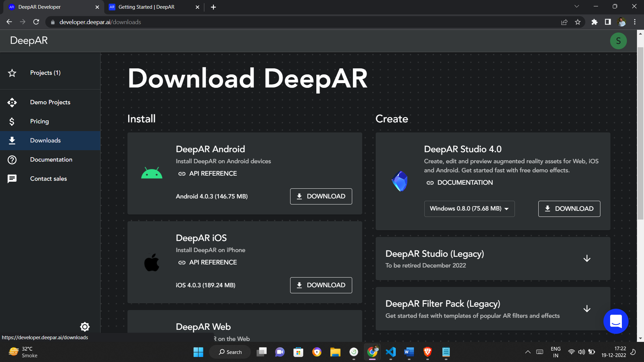Open File Explorer from taskbar

335,352
